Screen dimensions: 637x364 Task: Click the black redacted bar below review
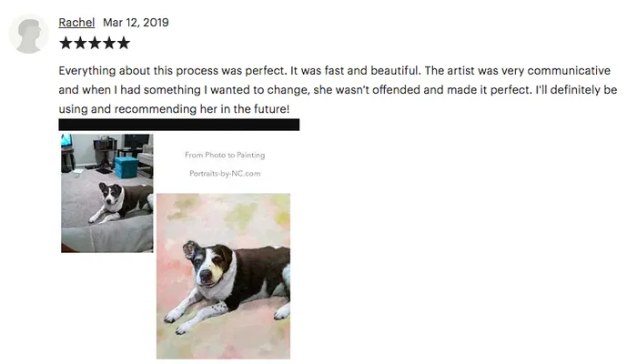pos(178,125)
